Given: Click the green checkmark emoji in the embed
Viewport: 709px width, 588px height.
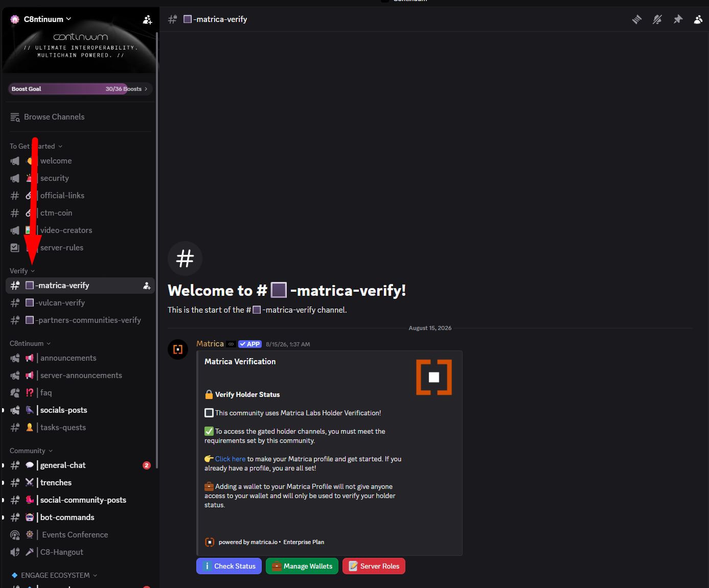Looking at the screenshot, I should (209, 431).
